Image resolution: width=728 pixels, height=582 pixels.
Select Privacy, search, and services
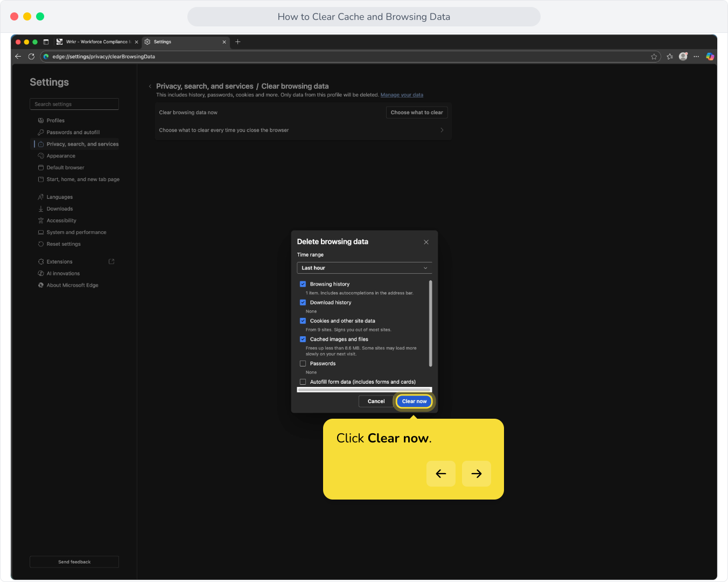click(82, 144)
